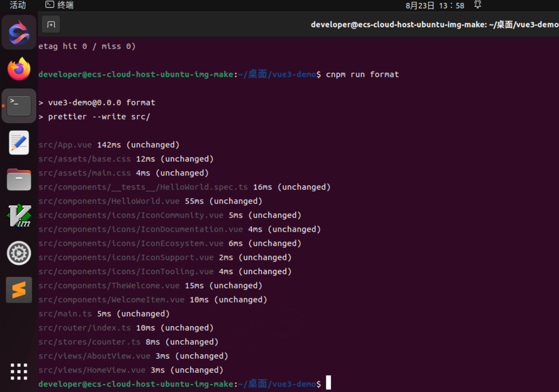The height and width of the screenshot is (392, 559).
Task: Open the 活动 activities overview
Action: pos(18,5)
